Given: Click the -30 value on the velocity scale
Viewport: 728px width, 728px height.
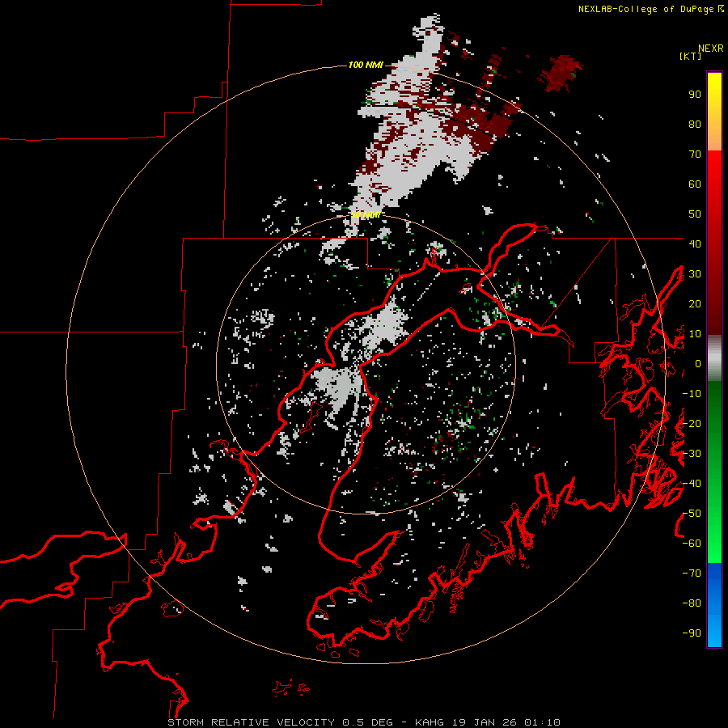Looking at the screenshot, I should (x=692, y=454).
